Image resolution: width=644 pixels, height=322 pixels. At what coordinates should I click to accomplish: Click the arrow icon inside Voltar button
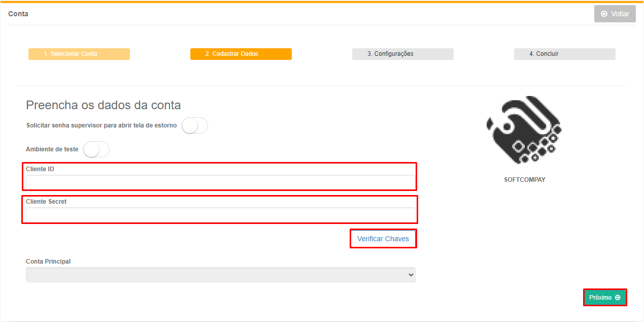point(604,14)
